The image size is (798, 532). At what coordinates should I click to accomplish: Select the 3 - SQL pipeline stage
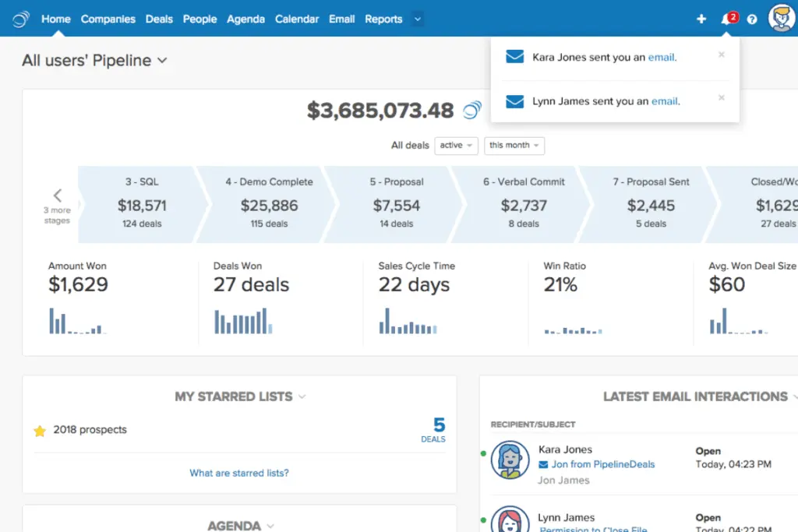click(x=142, y=204)
